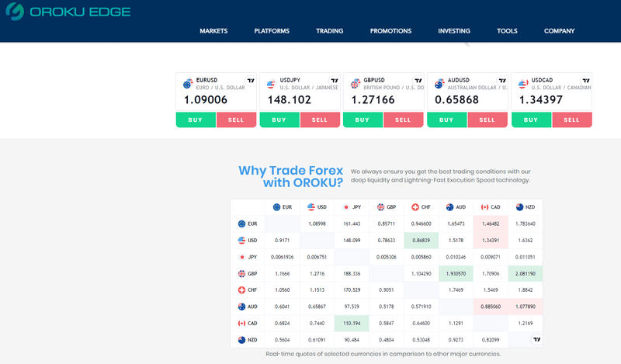Click the TradingView logo on USDCAD card
The image size is (621, 364).
tap(585, 81)
